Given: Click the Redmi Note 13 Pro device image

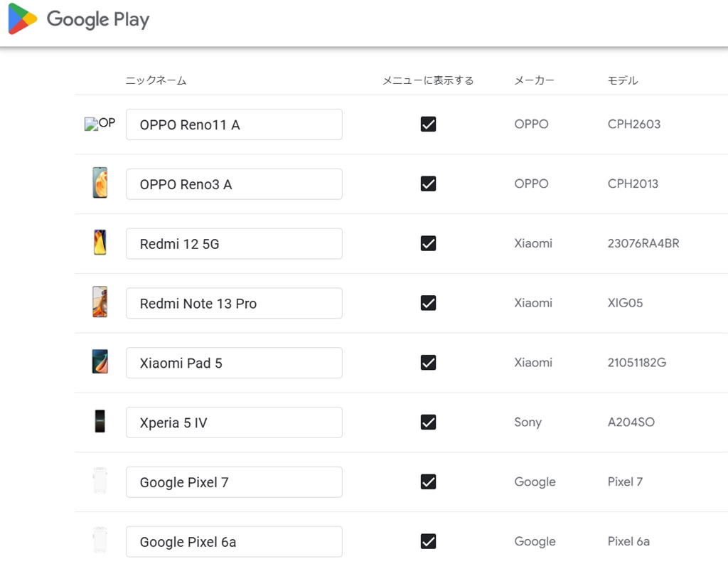Looking at the screenshot, I should coord(100,303).
